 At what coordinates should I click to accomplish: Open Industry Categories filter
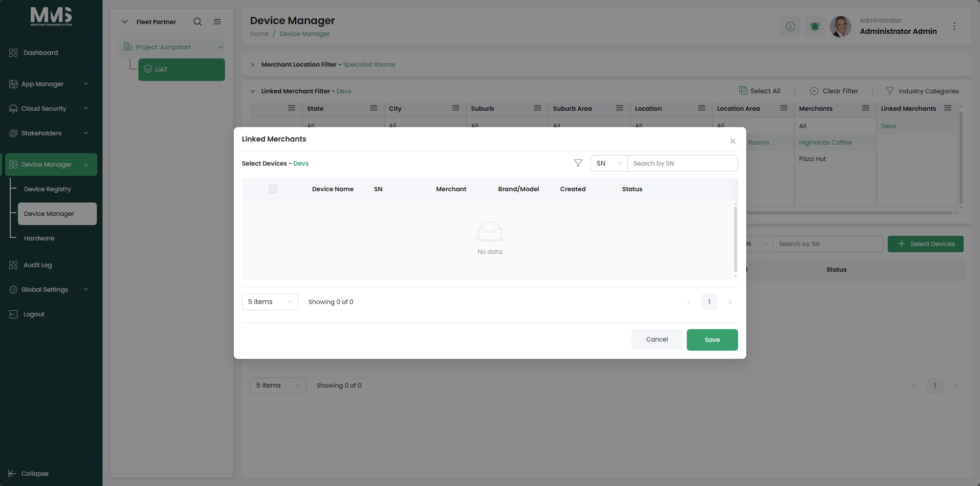pos(922,91)
